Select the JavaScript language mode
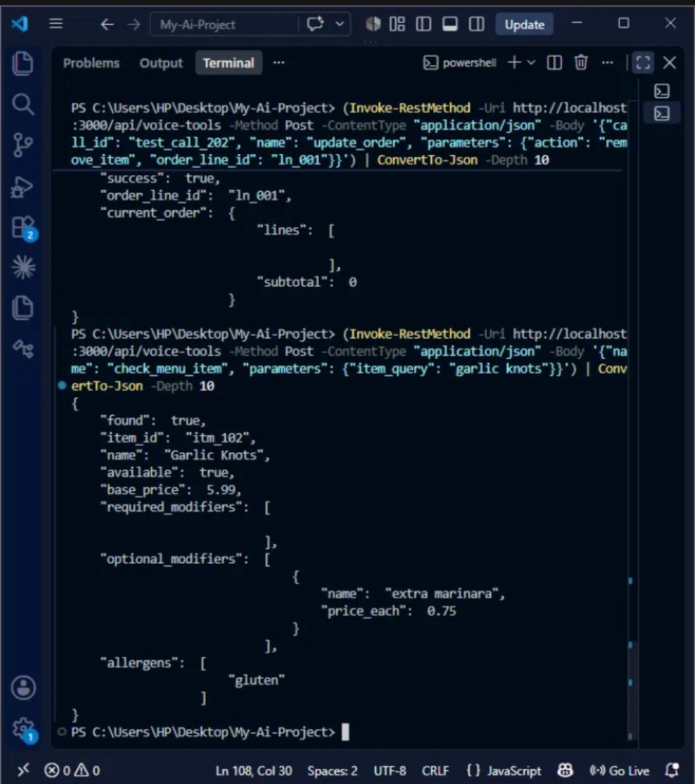 coord(504,770)
